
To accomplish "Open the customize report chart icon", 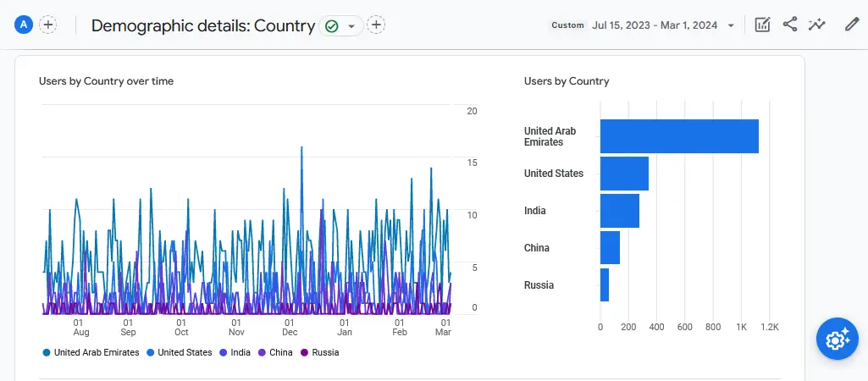I will click(x=762, y=25).
